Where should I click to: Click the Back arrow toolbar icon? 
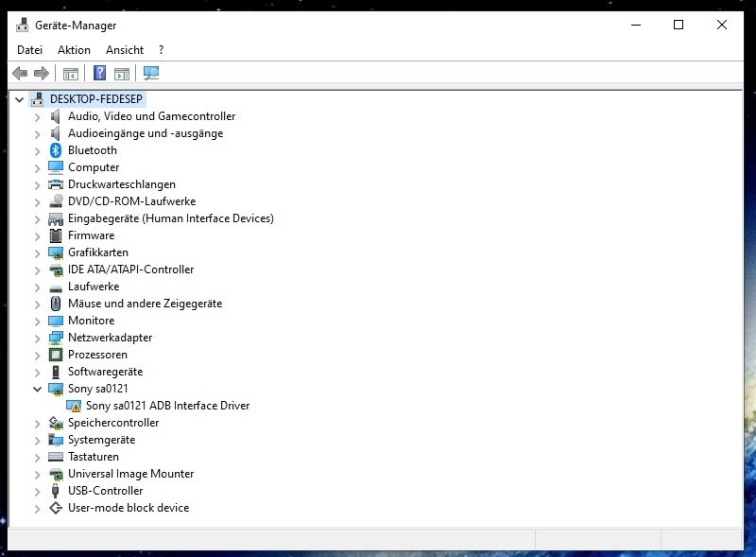click(x=20, y=74)
